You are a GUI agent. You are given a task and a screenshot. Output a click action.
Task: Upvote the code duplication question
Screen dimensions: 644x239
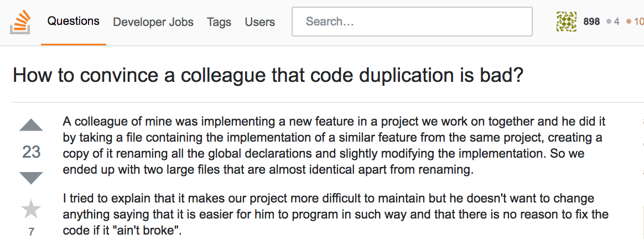pyautogui.click(x=31, y=126)
